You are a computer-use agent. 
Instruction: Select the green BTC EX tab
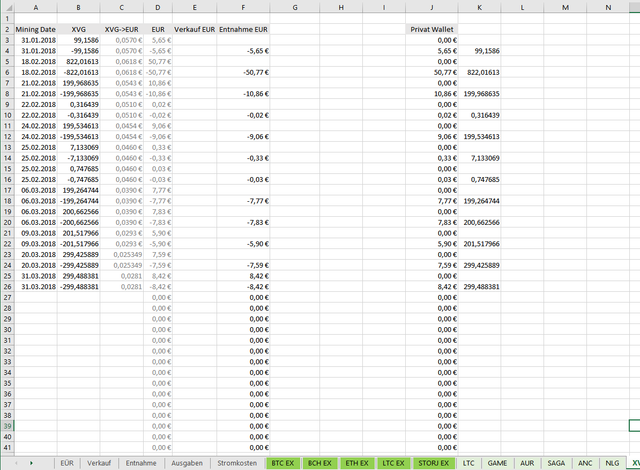(283, 463)
